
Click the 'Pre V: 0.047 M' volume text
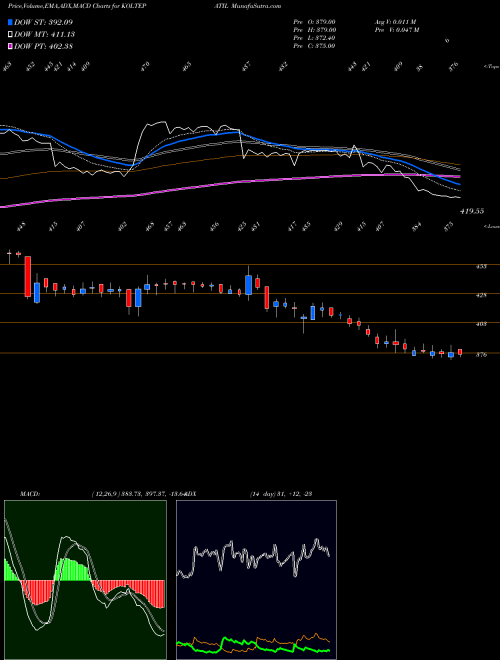coord(396,30)
